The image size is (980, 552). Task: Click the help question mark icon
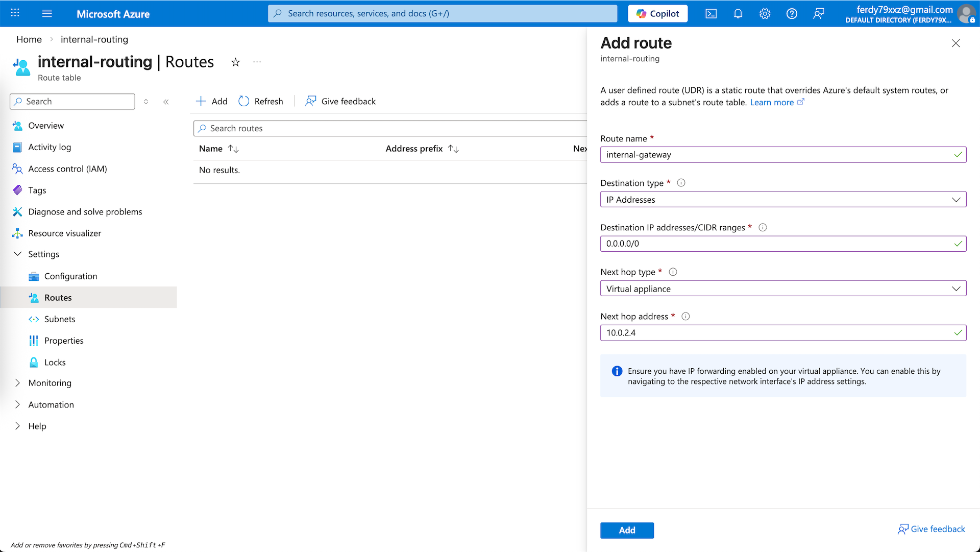click(x=792, y=14)
